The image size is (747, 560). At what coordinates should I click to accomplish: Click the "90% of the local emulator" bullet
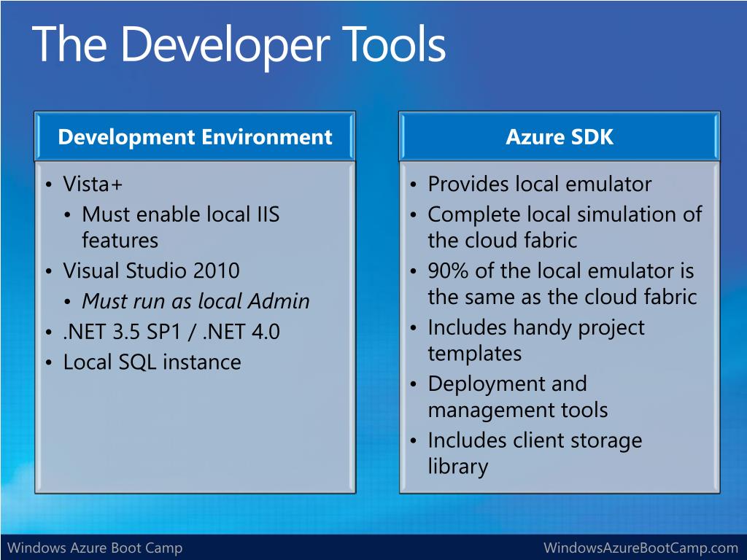click(x=562, y=284)
